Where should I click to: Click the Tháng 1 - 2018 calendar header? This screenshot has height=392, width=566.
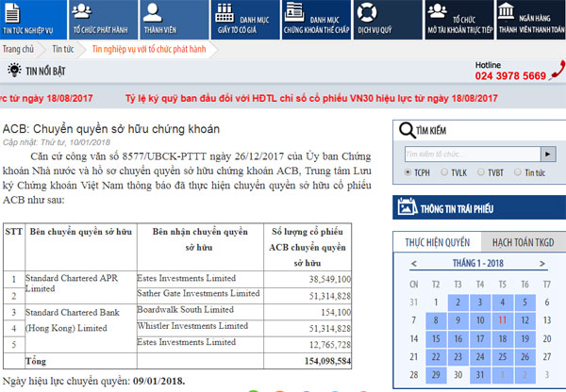(x=478, y=263)
